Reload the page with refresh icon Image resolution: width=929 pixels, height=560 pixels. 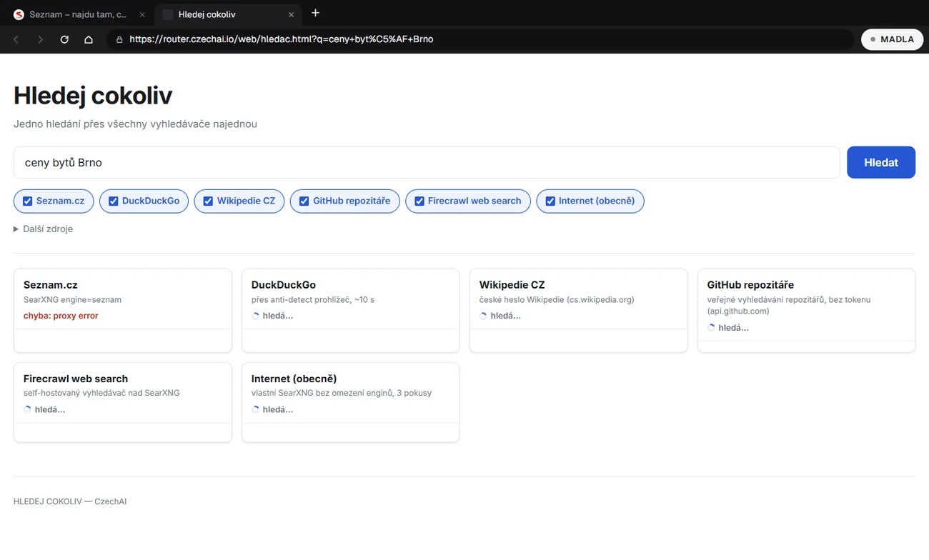(64, 39)
